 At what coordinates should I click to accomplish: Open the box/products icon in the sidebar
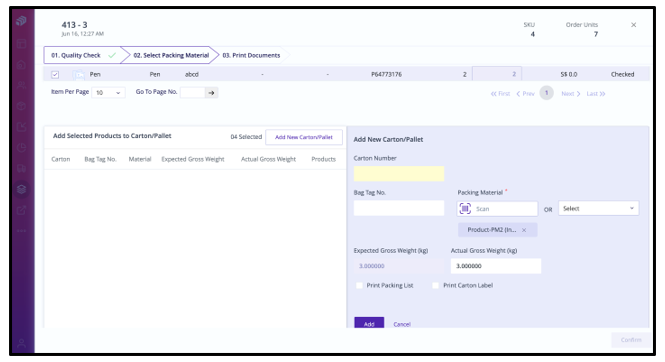tap(21, 106)
